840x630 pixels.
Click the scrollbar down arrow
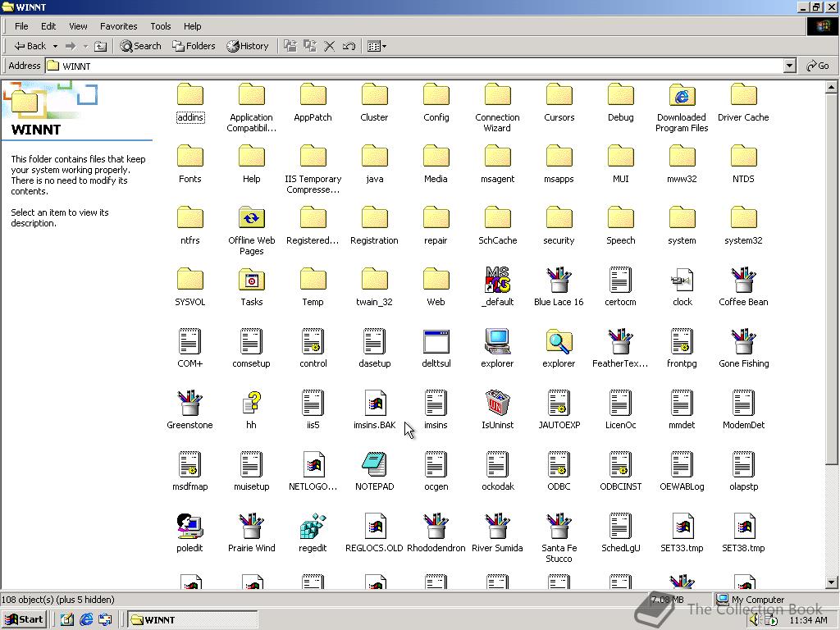coord(831,582)
